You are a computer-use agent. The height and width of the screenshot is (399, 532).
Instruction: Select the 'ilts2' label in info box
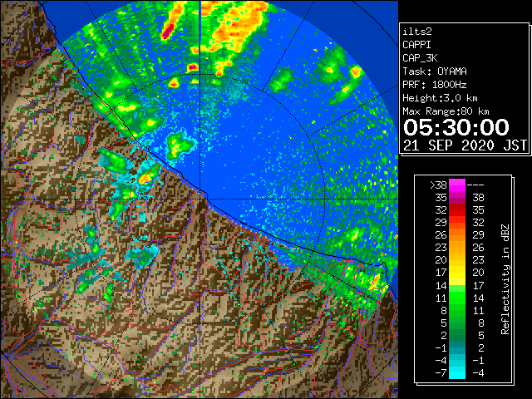pos(417,32)
